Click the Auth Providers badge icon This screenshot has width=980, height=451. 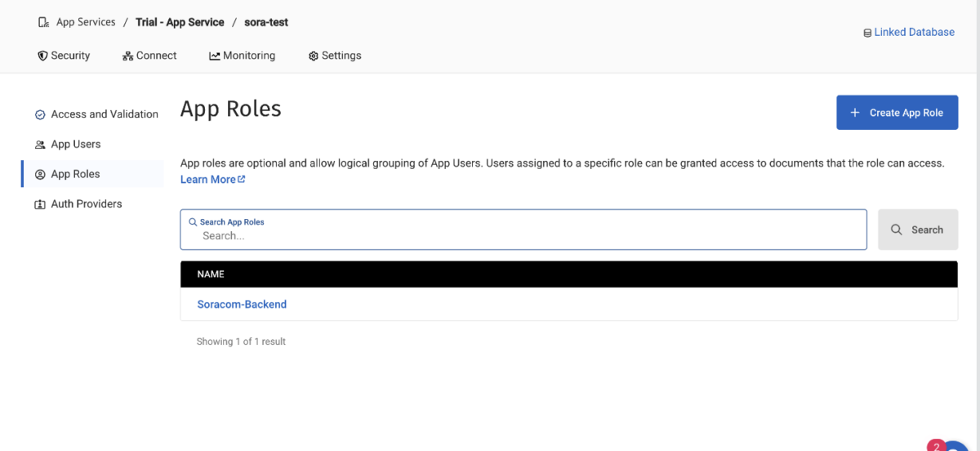pos(40,204)
